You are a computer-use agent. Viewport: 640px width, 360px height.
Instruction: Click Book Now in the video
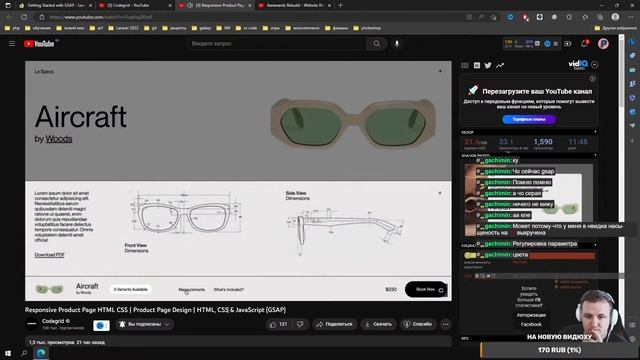click(426, 289)
